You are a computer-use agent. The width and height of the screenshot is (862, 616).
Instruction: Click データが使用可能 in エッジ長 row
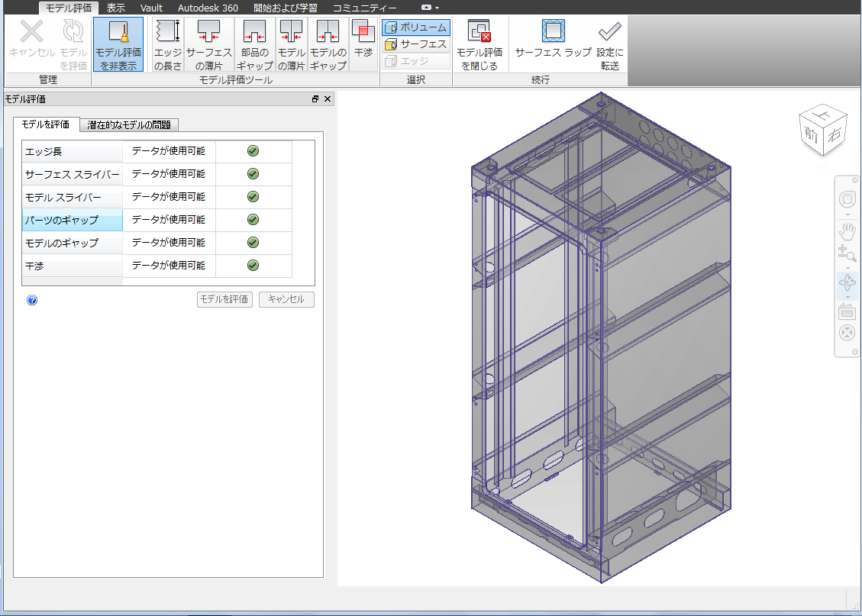168,150
